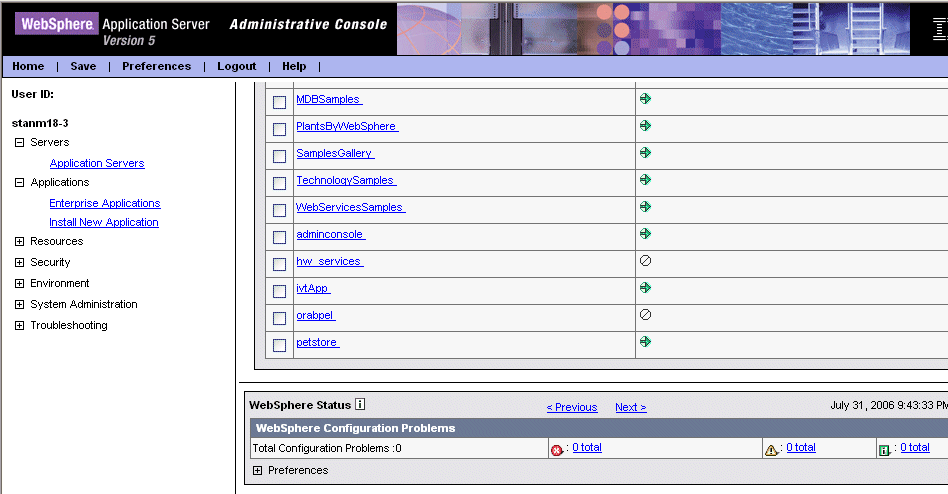The height and width of the screenshot is (494, 948).
Task: Click the Next status link
Action: [x=631, y=407]
